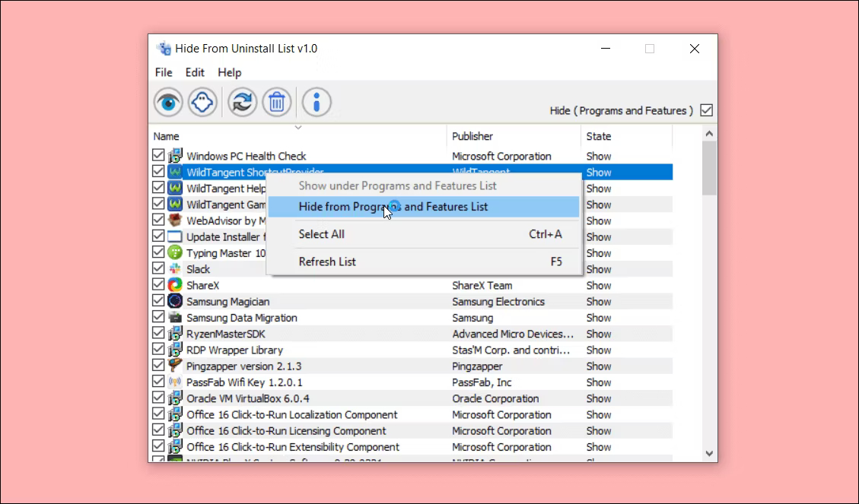
Task: Uncheck the Pingzapper version 2.1.3 checkbox
Action: [158, 365]
